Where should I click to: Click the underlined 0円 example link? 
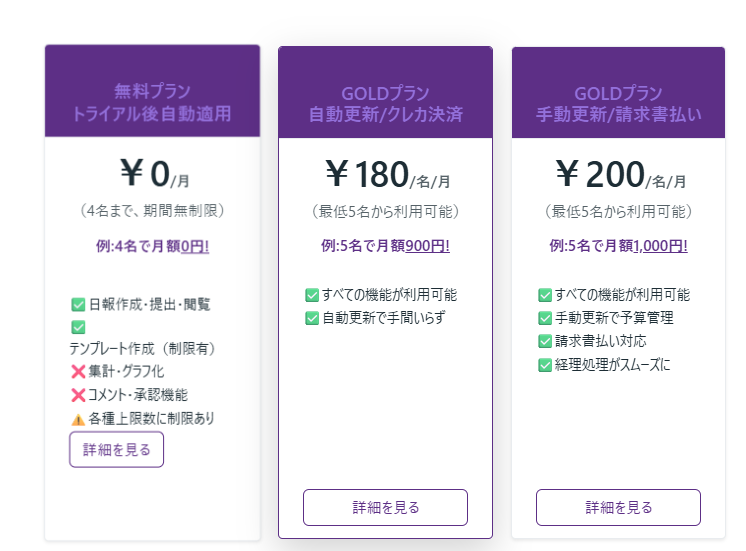[x=195, y=246]
